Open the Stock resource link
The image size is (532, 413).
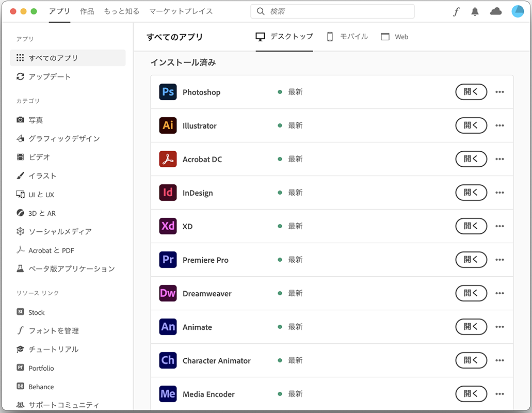(x=30, y=312)
